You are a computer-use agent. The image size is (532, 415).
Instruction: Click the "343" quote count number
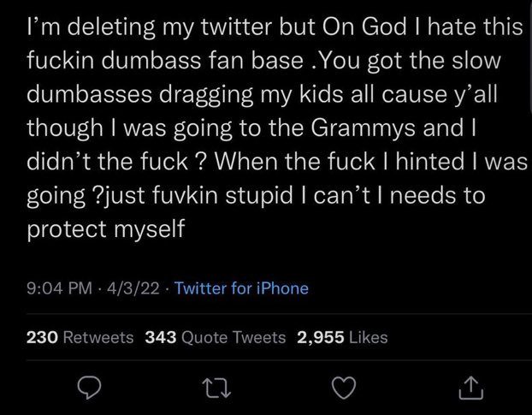point(161,337)
